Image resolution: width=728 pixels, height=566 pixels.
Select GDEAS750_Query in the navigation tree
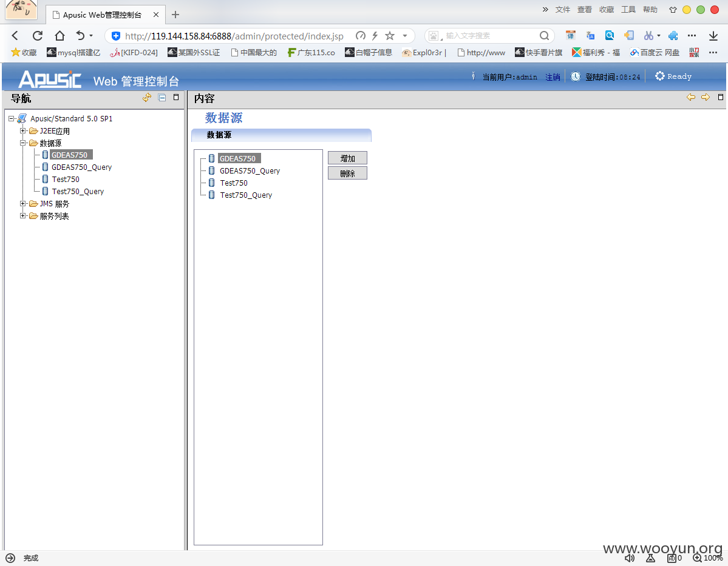point(82,167)
